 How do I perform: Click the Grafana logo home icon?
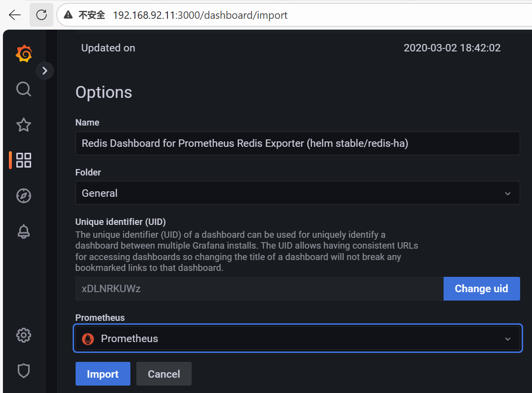click(24, 53)
